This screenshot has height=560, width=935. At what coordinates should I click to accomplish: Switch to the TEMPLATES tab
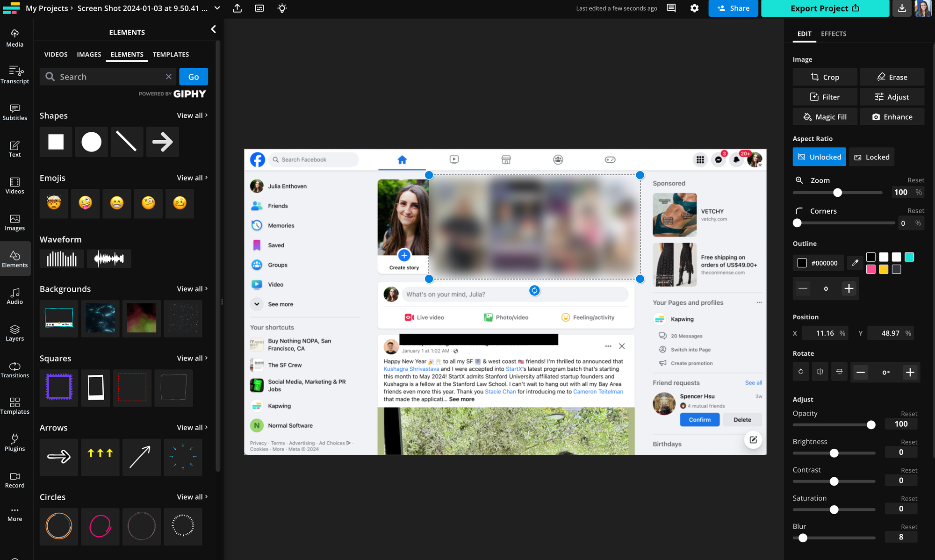click(171, 54)
